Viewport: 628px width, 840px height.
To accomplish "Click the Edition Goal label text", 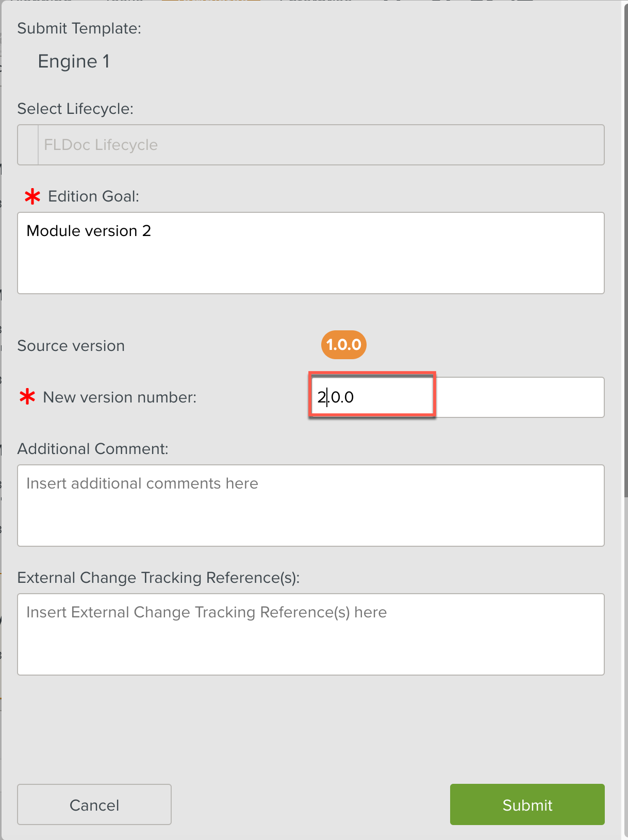I will [x=93, y=196].
